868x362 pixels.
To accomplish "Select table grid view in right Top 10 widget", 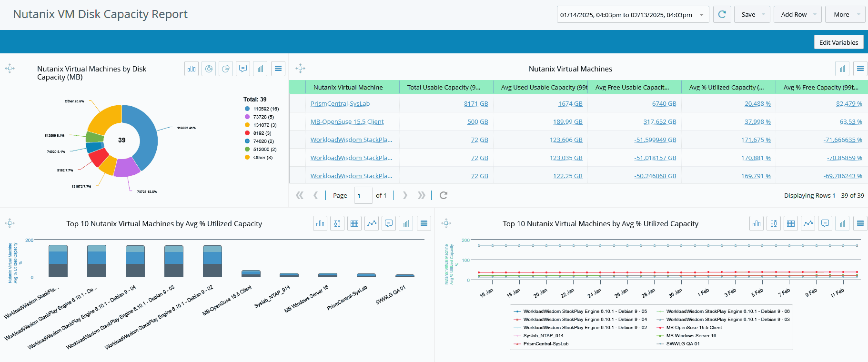I will [x=791, y=223].
